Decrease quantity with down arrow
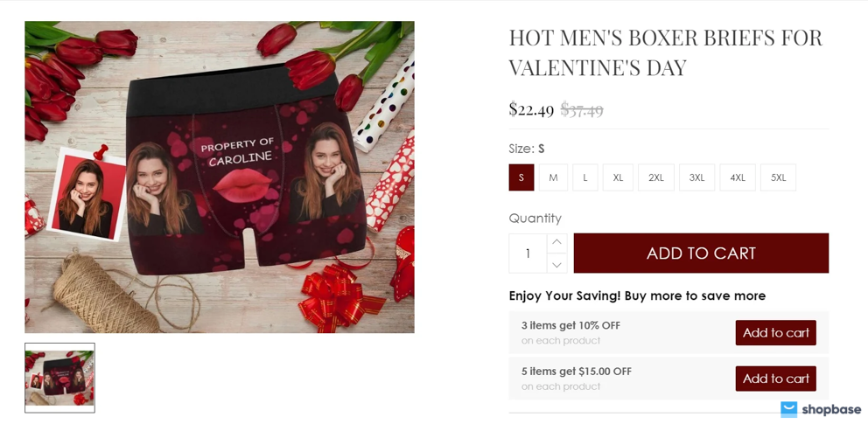The image size is (868, 424). tap(556, 264)
